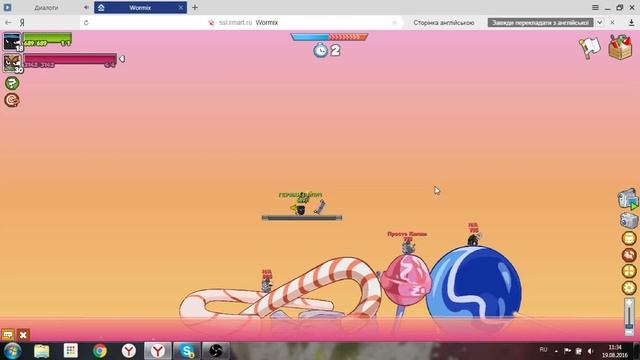
Task: Select the level 30 enemy team avatar
Action: [12, 63]
